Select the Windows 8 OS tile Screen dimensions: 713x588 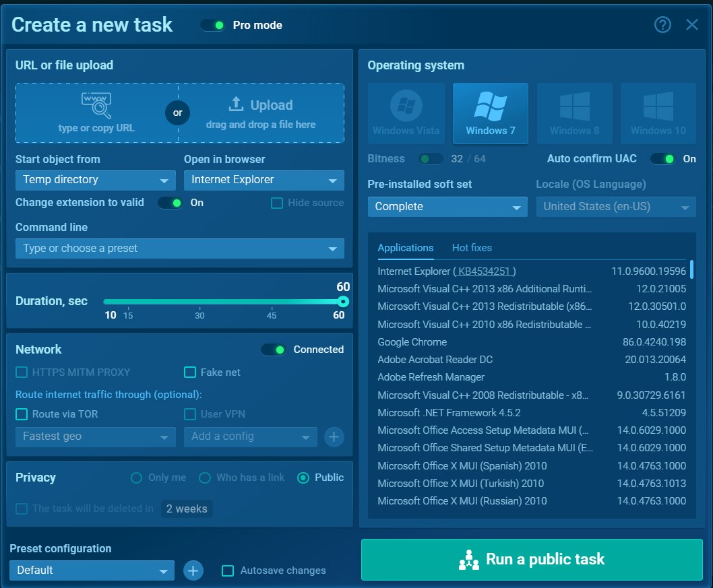pyautogui.click(x=574, y=113)
